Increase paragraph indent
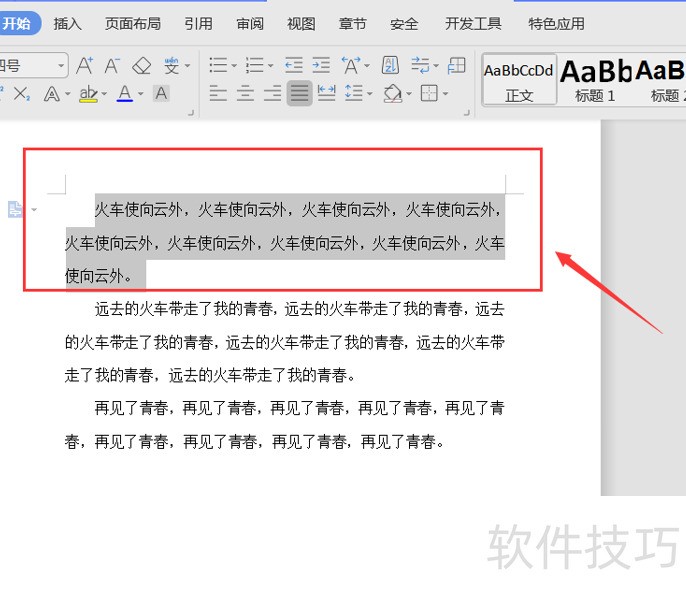 point(321,66)
